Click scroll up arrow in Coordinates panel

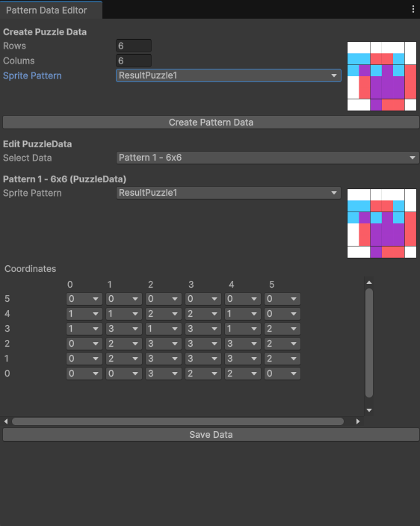(369, 282)
